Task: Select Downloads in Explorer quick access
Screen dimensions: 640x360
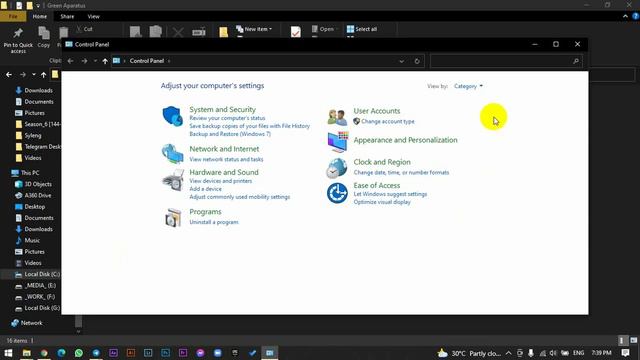Action: 34,90
